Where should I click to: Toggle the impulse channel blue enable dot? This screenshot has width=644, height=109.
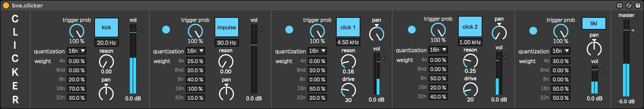(x=166, y=30)
